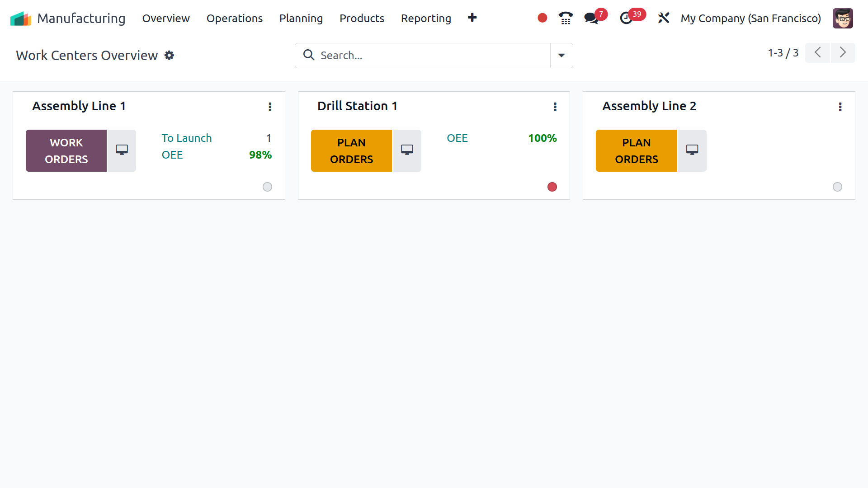Open the activities clock icon showing 39
Screen dimensions: 868x488
click(x=627, y=18)
